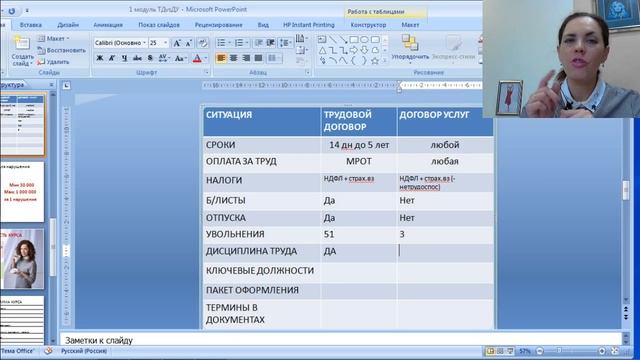The image size is (640, 360).
Task: Switch to the Анимация tab
Action: (108, 25)
